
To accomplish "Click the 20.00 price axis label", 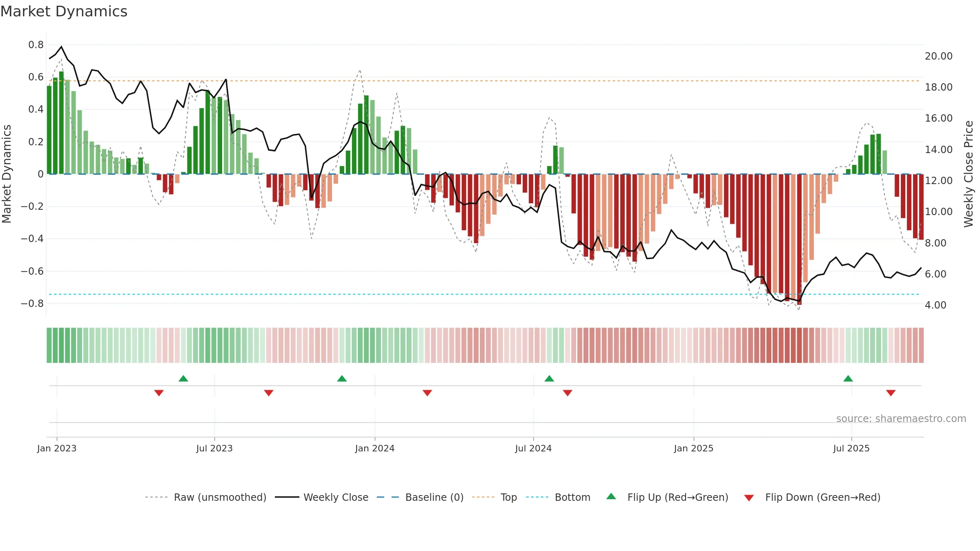I will (x=939, y=56).
